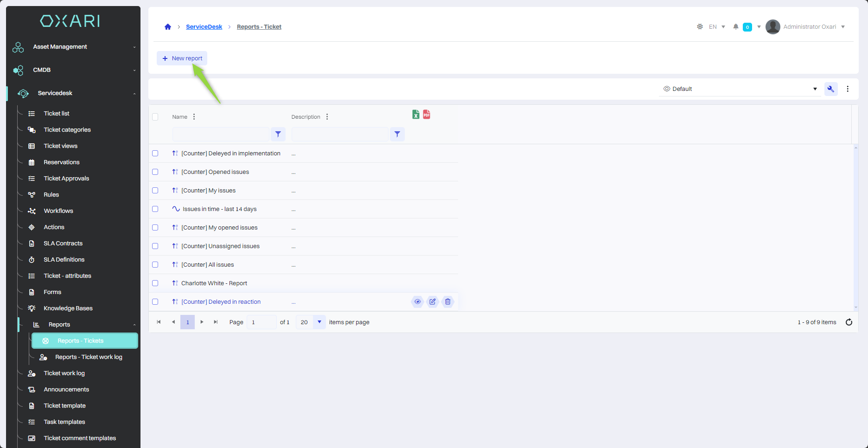Open the wrench view settings
The width and height of the screenshot is (868, 448).
pyautogui.click(x=830, y=89)
